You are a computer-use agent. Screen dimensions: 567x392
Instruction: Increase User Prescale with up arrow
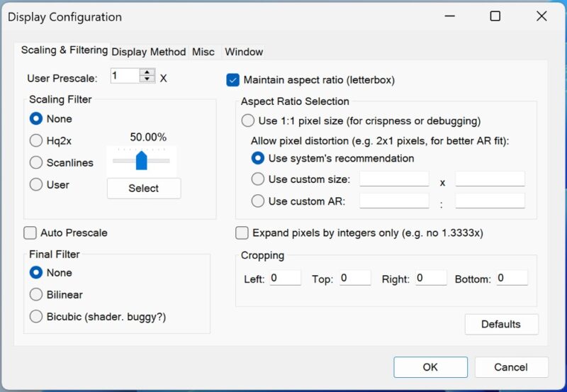pos(147,72)
